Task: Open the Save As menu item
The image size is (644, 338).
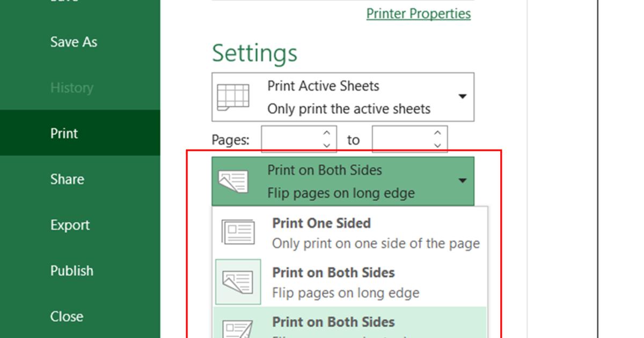Action: 74,42
